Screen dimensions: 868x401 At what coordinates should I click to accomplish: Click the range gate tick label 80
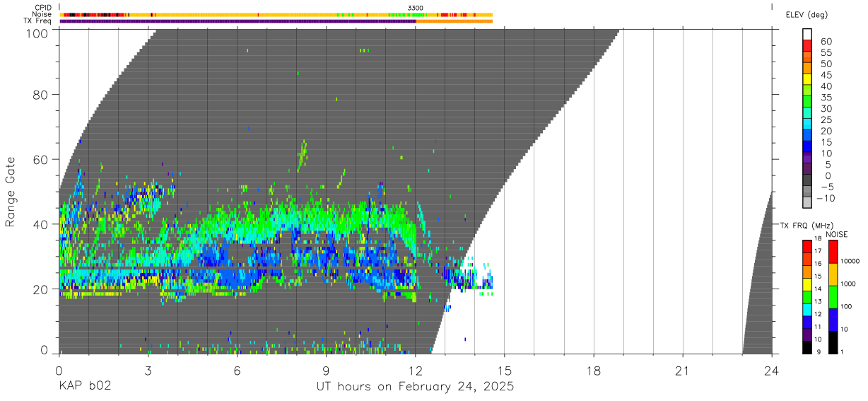(41, 95)
